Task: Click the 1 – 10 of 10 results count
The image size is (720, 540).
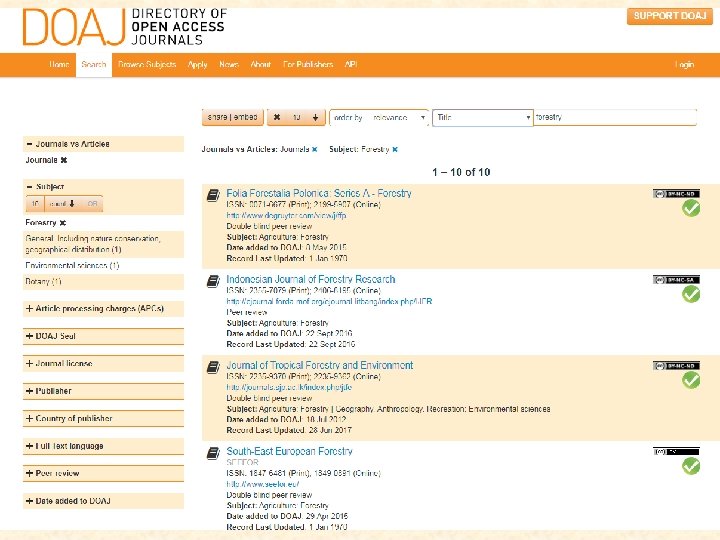Action: tap(461, 172)
